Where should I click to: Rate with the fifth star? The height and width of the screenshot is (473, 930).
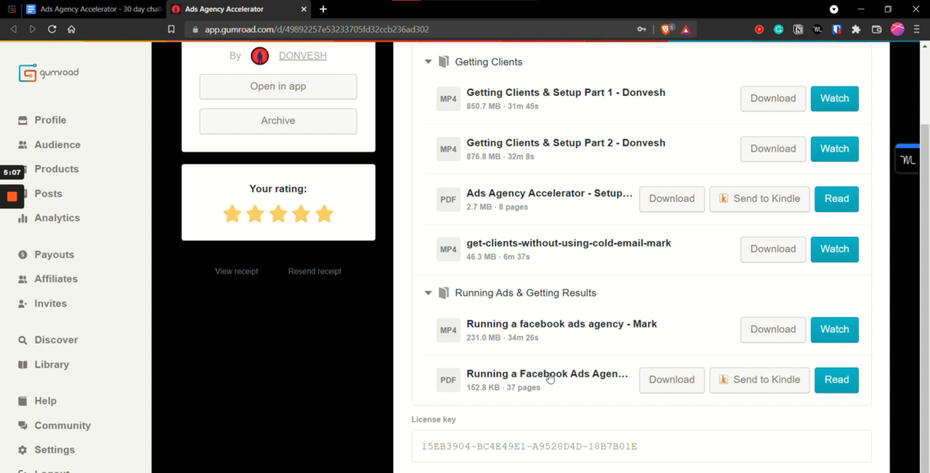(x=324, y=213)
